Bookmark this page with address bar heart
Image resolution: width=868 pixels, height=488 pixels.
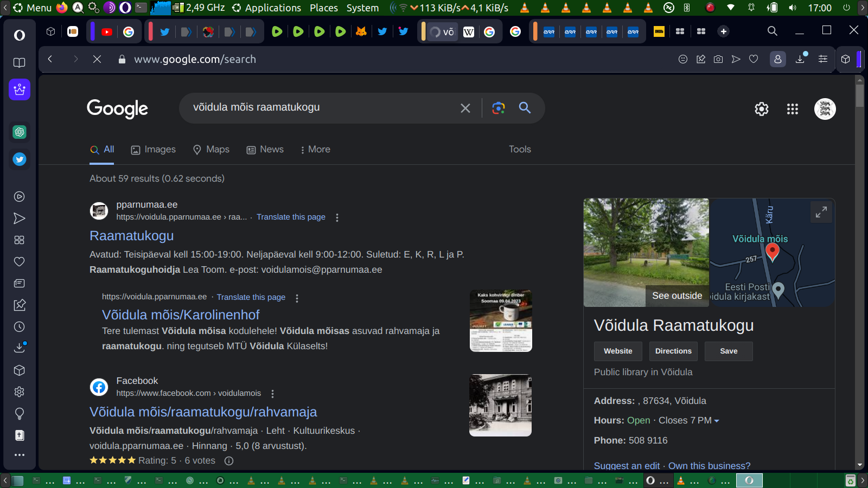coord(754,59)
